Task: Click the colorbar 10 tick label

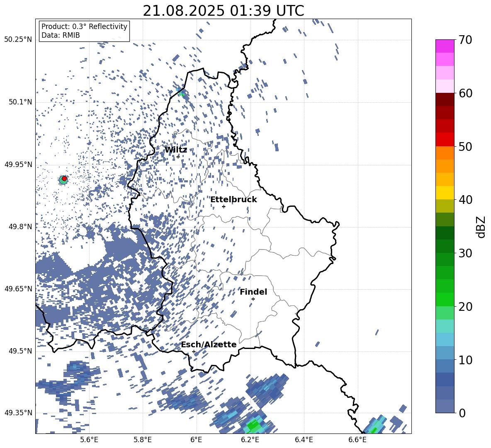Action: [466, 360]
